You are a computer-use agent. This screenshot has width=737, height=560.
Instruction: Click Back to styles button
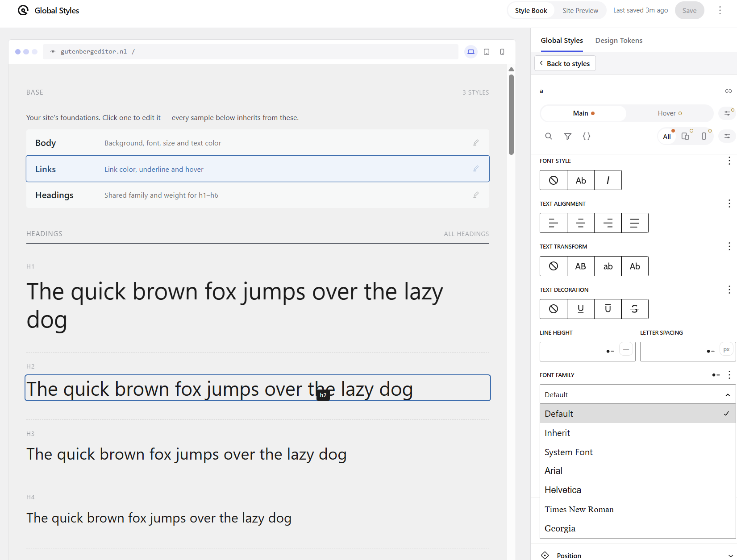(565, 63)
